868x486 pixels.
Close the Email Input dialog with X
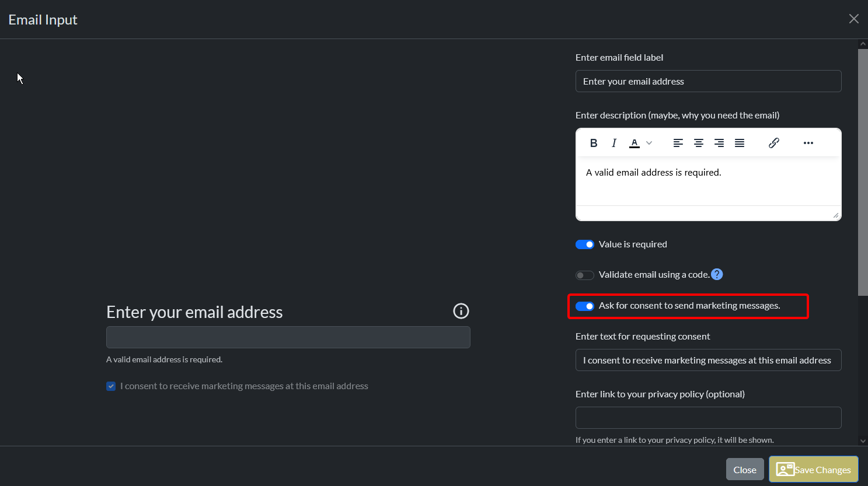[x=854, y=19]
